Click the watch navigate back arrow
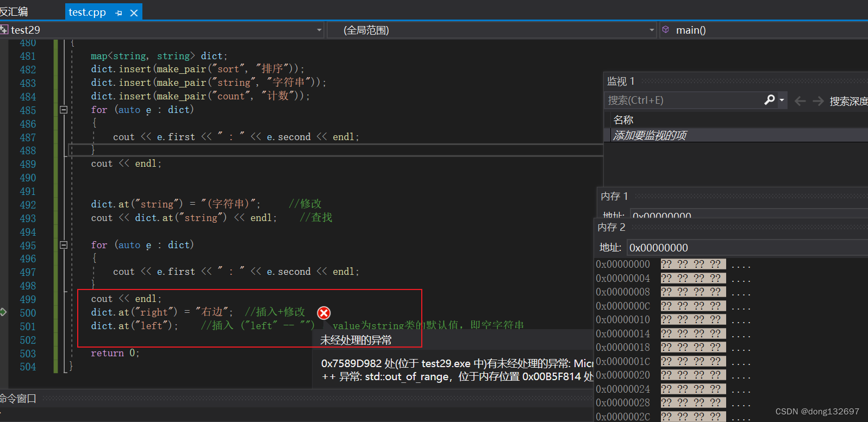 point(800,101)
